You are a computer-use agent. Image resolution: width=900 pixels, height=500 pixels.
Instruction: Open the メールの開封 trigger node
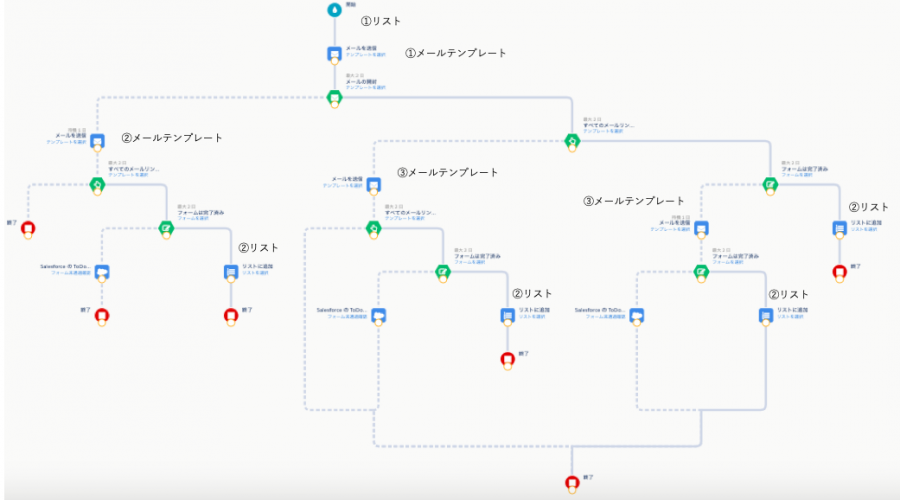(x=335, y=97)
